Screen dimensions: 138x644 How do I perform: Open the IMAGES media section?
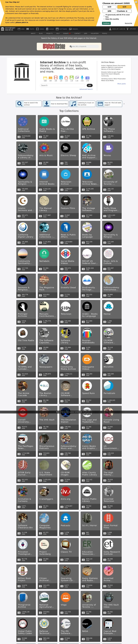pyautogui.click(x=73, y=29)
